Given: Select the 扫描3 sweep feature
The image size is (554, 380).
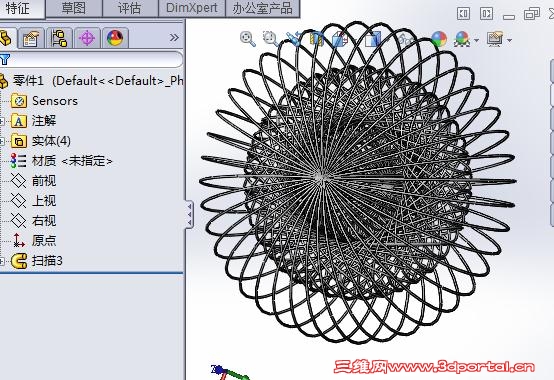Looking at the screenshot, I should click(47, 261).
